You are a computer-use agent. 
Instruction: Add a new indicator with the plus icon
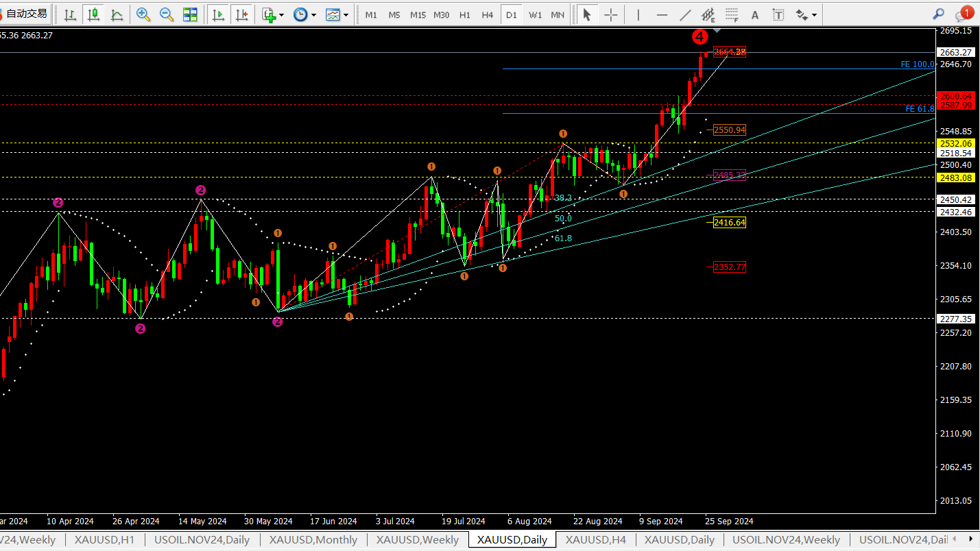pyautogui.click(x=268, y=14)
